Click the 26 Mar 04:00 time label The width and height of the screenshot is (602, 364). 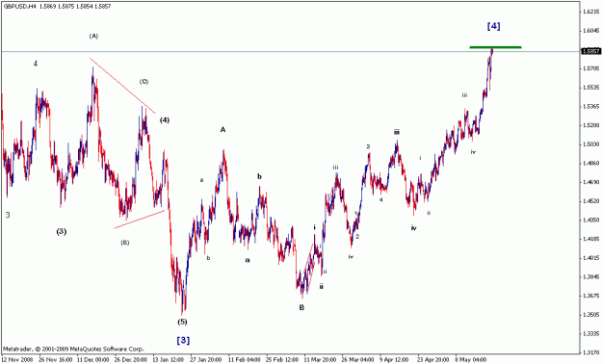tap(358, 360)
